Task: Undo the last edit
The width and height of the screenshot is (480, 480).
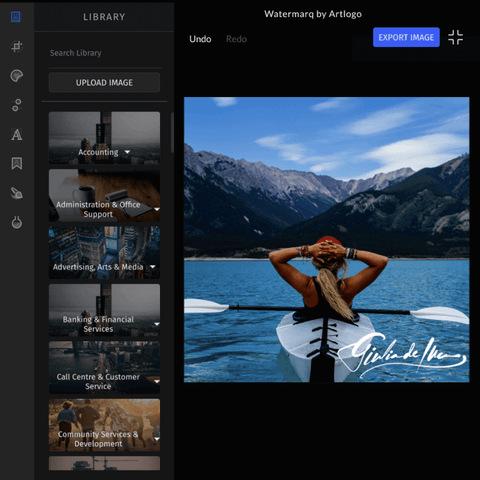Action: point(200,39)
